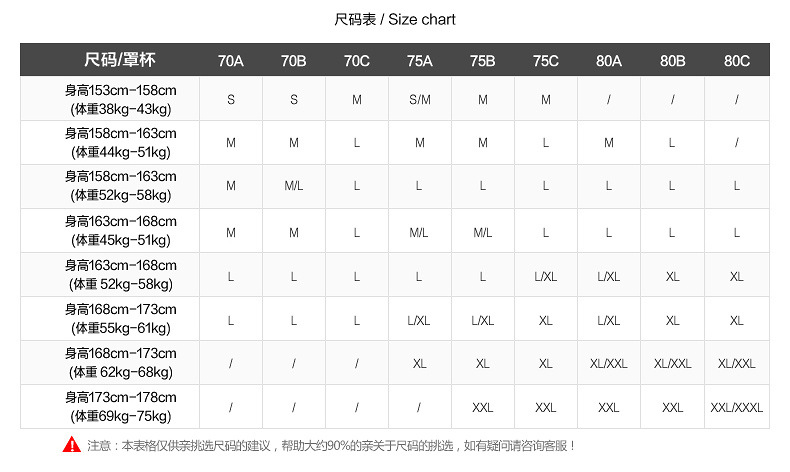
Task: Select the 体重69kg-75kg row label
Action: [120, 416]
